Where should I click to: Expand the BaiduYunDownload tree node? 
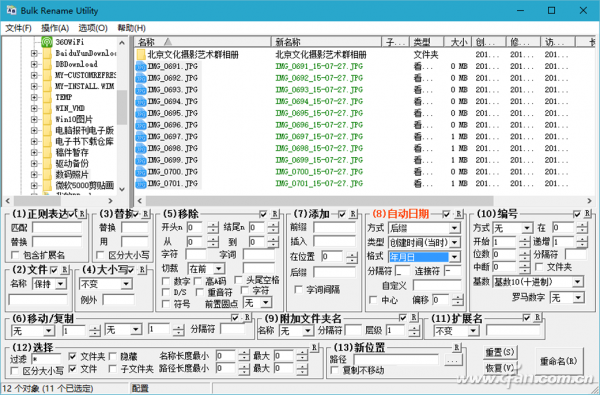pyautogui.click(x=34, y=53)
